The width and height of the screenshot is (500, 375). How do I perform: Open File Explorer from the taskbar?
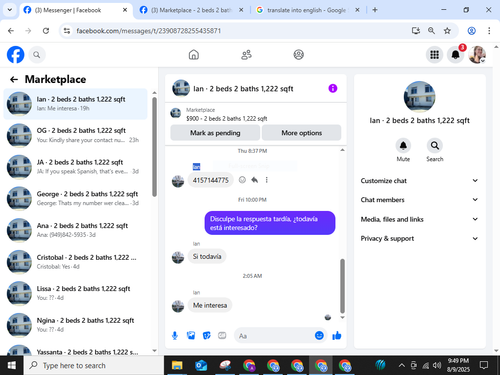pyautogui.click(x=177, y=365)
